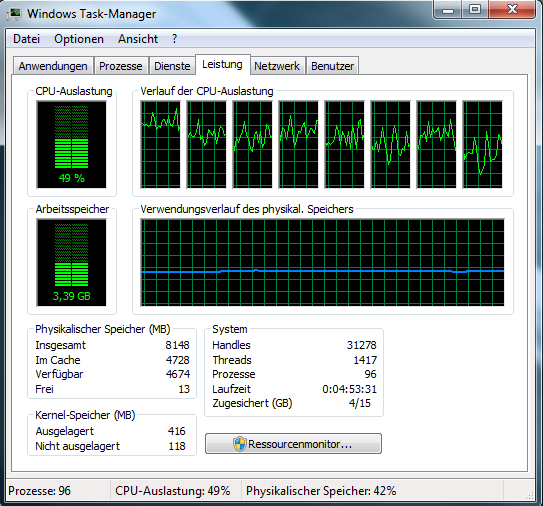Click the Im Cache value 4728
The height and width of the screenshot is (506, 543).
tap(178, 360)
